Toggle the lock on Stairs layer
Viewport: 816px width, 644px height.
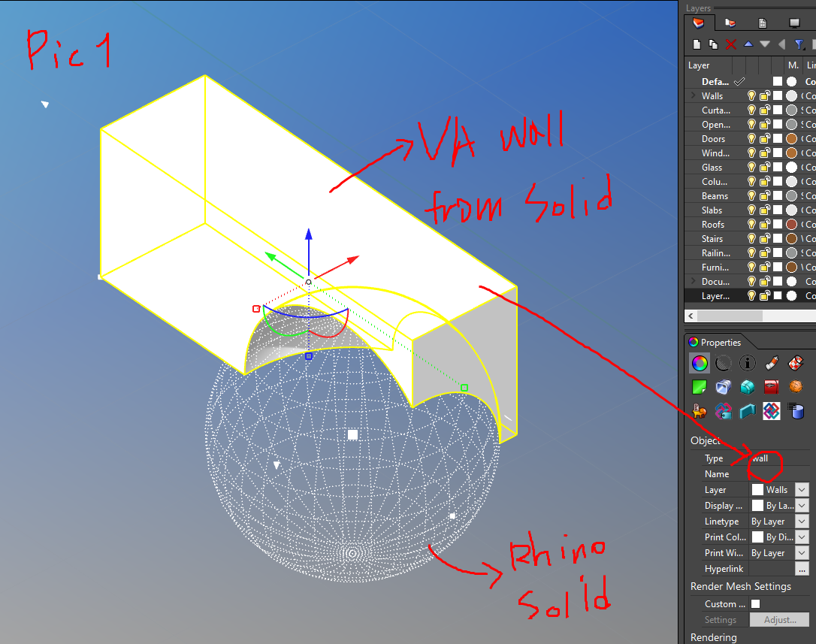764,238
